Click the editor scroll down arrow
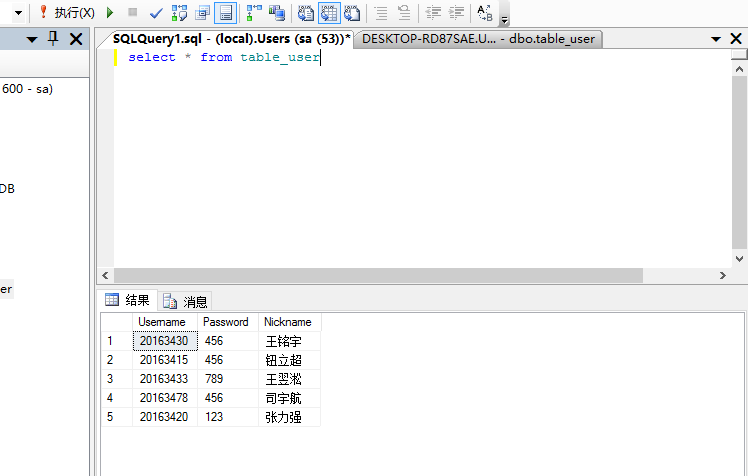 coord(739,259)
